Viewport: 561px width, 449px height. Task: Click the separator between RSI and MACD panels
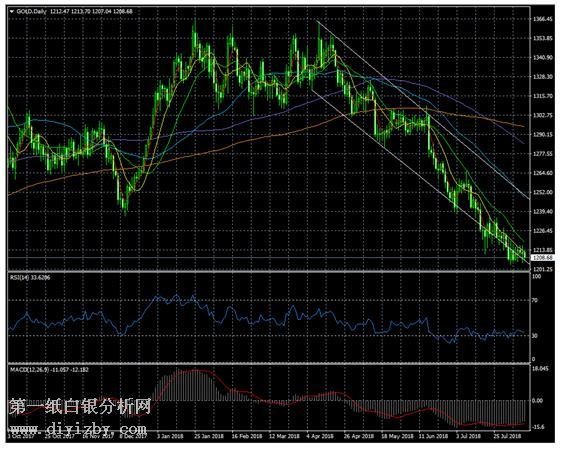268,364
